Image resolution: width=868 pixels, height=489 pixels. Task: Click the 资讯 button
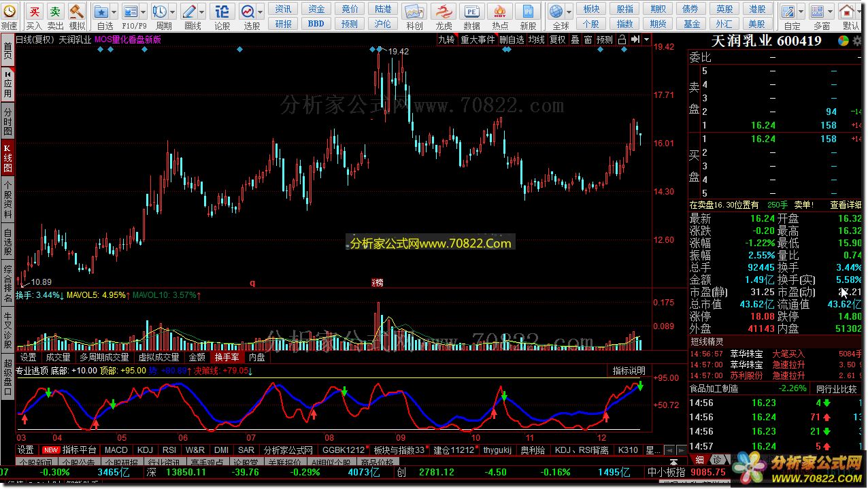point(284,9)
